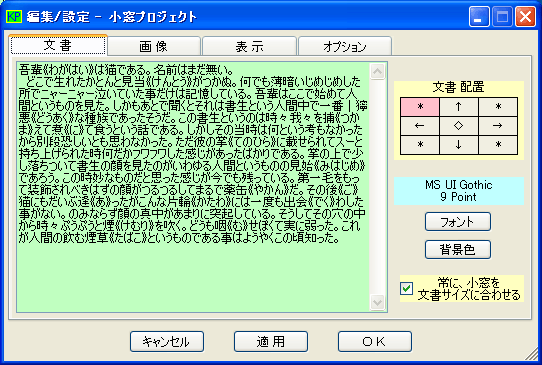The image size is (542, 365).
Task: Uncheck 常に、小窓を文書サイズに合わせる checkbox
Action: click(406, 288)
